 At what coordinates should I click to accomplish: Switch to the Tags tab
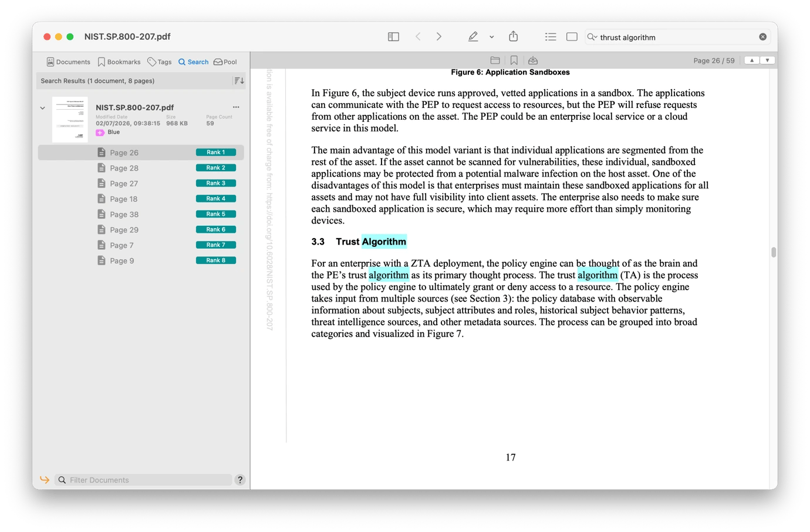pyautogui.click(x=160, y=62)
